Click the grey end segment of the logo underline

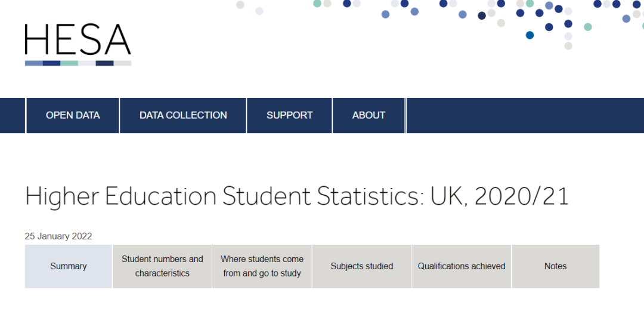coord(122,63)
